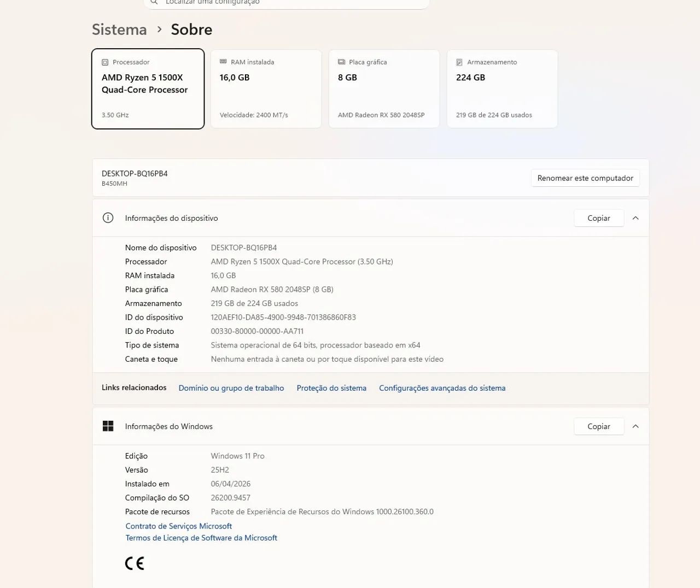The image size is (700, 588).
Task: Select the 224 GB Armazenamento card
Action: (503, 89)
